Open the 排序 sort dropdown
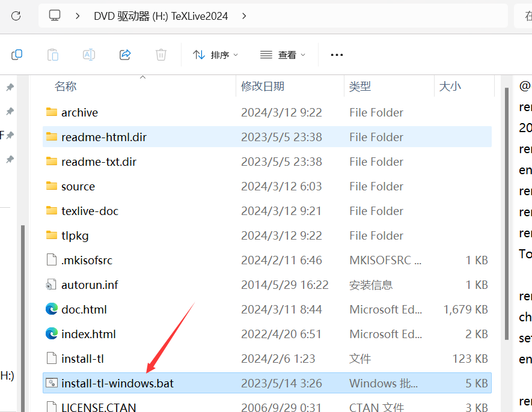The height and width of the screenshot is (412, 532). point(215,55)
